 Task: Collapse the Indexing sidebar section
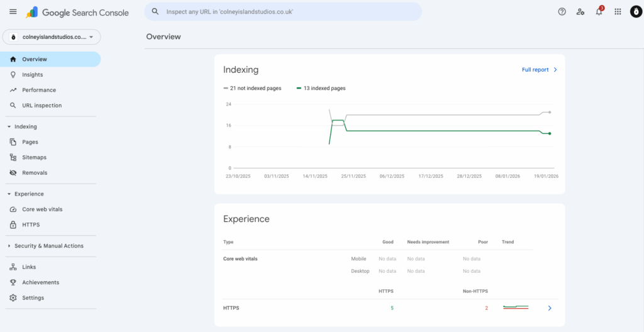point(9,127)
